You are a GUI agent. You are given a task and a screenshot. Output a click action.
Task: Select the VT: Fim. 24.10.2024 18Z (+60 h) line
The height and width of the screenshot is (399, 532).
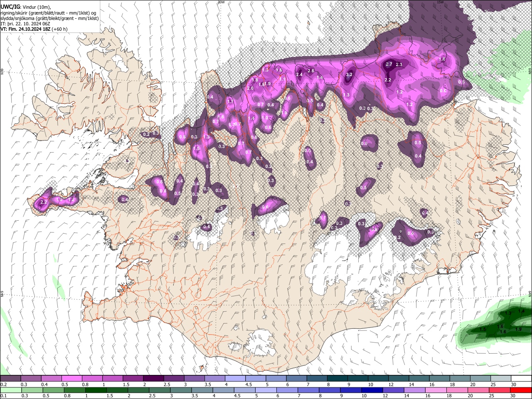point(34,29)
